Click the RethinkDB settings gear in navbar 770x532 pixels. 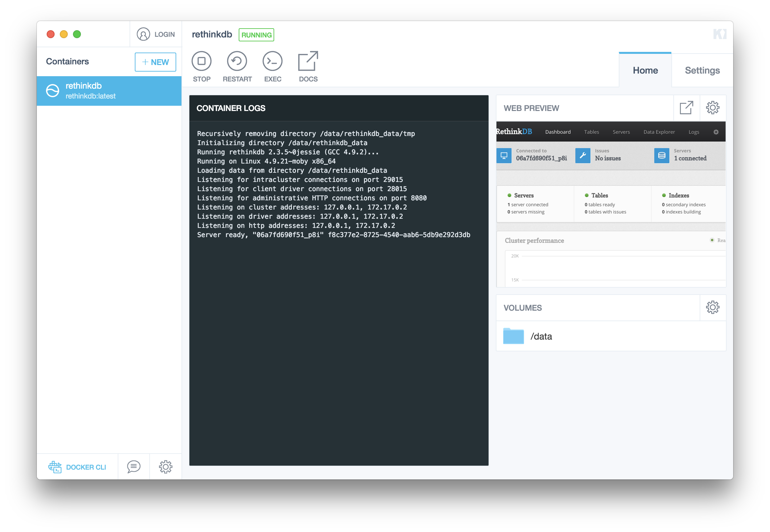pyautogui.click(x=716, y=132)
